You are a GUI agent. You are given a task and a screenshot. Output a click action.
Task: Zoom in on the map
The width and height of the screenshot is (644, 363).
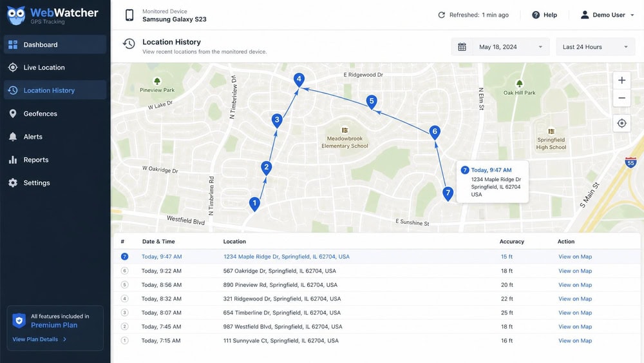622,80
